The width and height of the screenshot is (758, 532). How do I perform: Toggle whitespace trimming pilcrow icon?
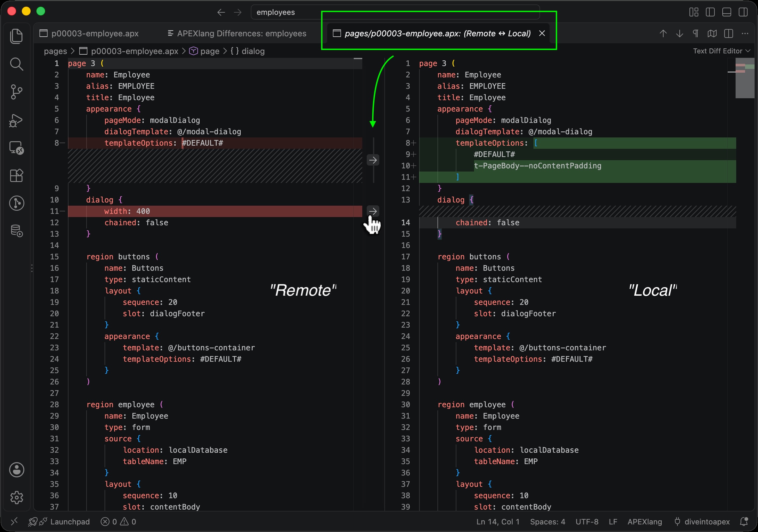point(695,33)
